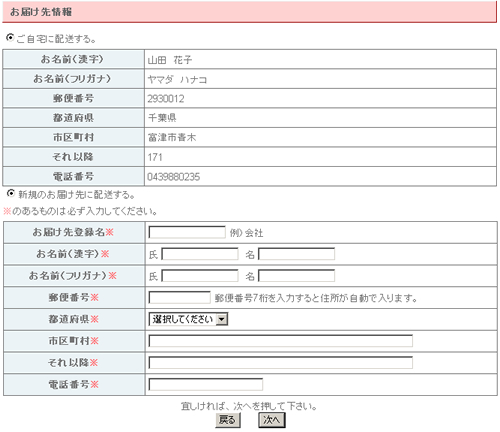500x432 pixels.
Task: Select the ご自宅に配送する radio button
Action: pos(10,38)
